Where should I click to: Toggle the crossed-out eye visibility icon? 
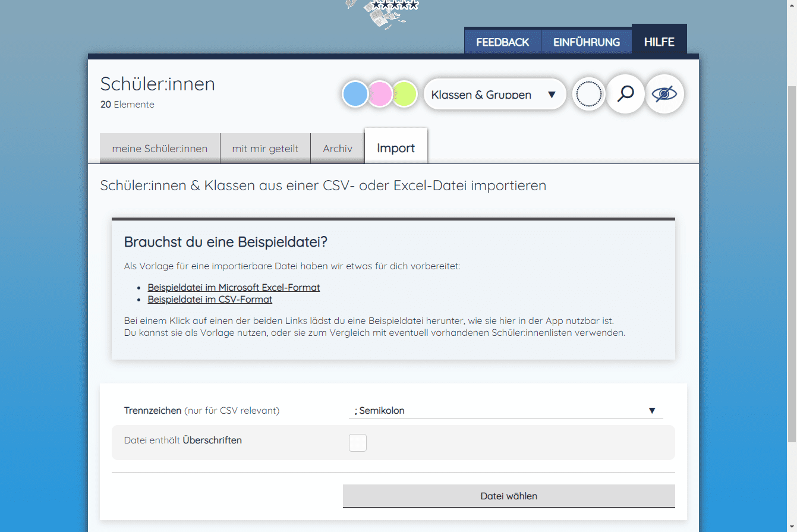664,94
